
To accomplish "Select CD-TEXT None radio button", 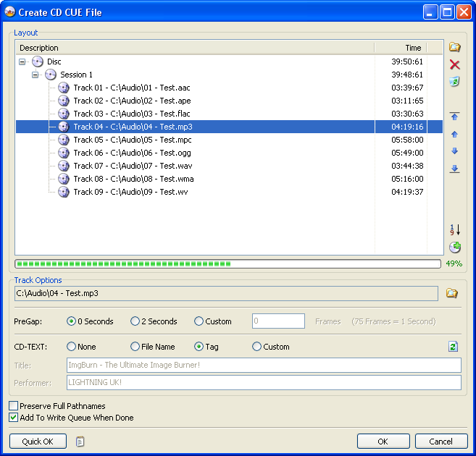I will point(71,346).
